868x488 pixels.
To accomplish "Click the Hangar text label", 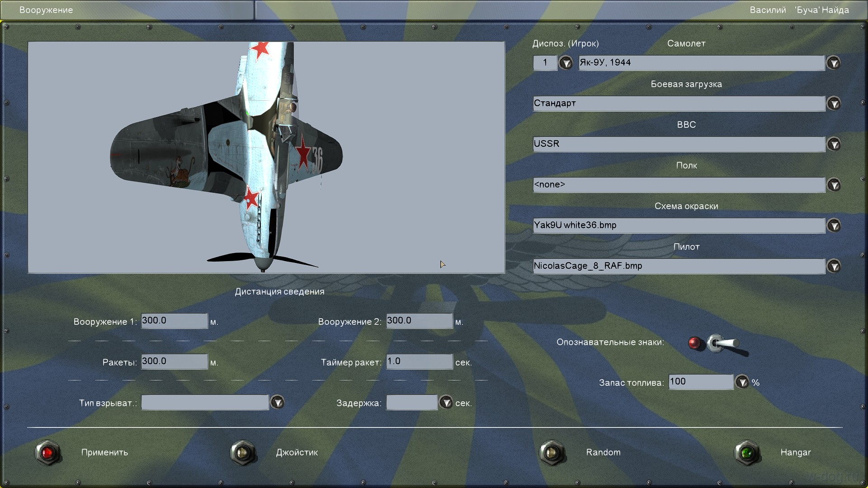I will 795,452.
